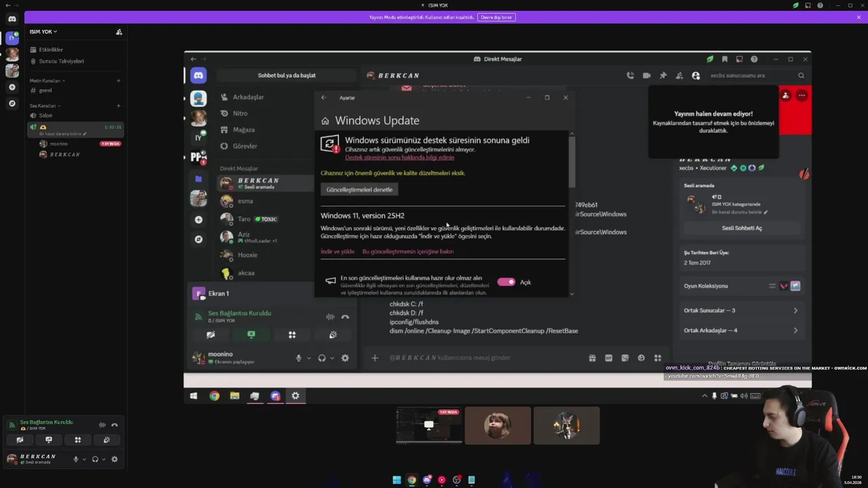Viewport: 868px width, 488px height.
Task: Open activities in the outer voice panel
Action: coord(77,440)
